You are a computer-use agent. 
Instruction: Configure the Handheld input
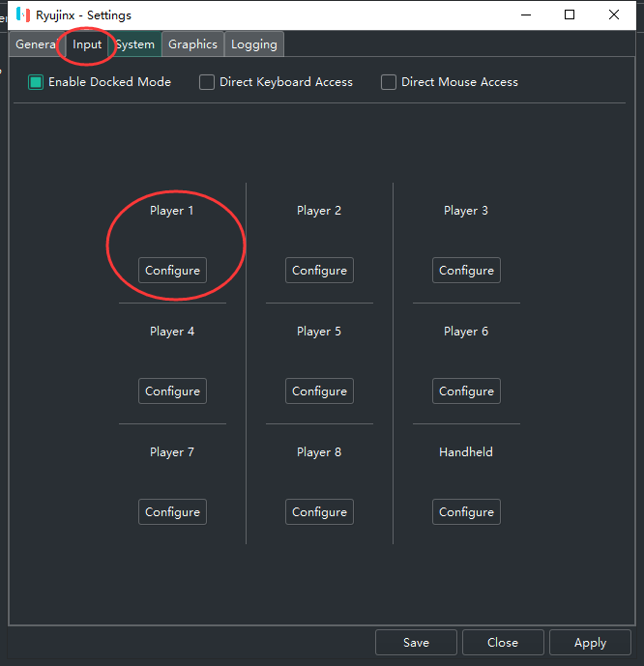coord(466,512)
